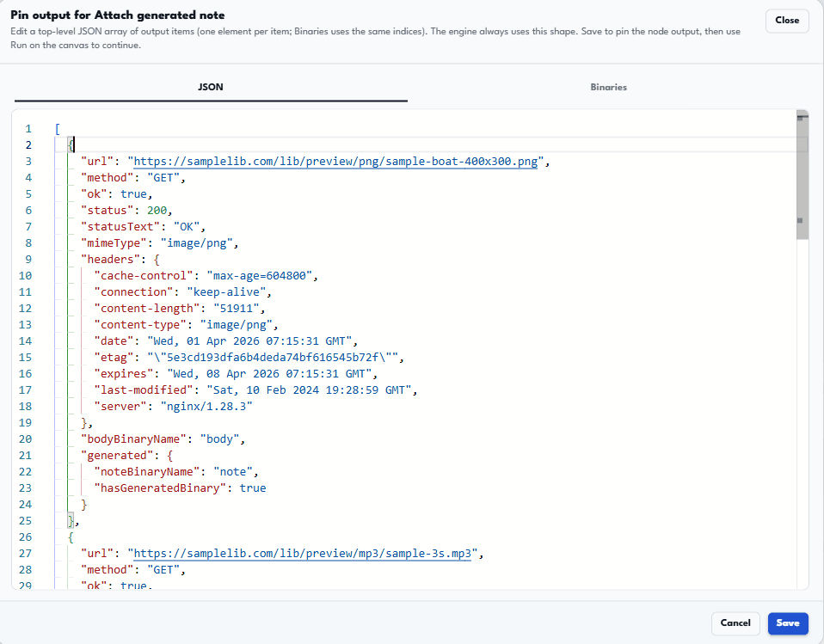
Task: Click line number 26 in the gutter
Action: click(x=25, y=537)
